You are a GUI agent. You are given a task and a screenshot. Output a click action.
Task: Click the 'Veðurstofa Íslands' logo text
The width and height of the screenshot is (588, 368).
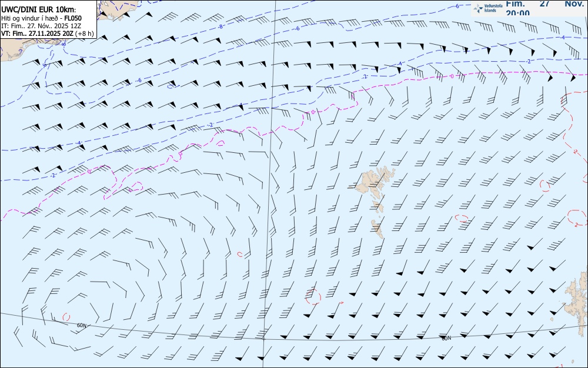coord(493,8)
